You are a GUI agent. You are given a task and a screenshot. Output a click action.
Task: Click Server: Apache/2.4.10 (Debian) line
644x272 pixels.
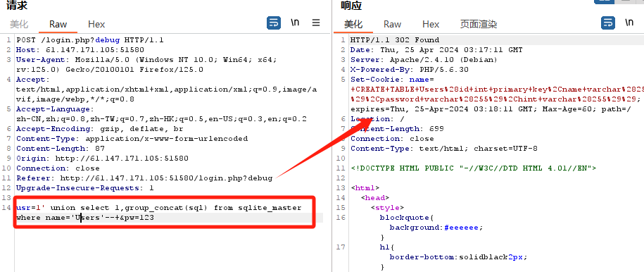[x=424, y=60]
